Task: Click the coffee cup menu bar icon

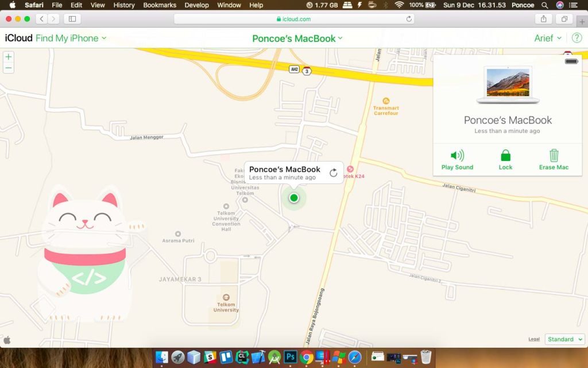Action: pyautogui.click(x=372, y=5)
